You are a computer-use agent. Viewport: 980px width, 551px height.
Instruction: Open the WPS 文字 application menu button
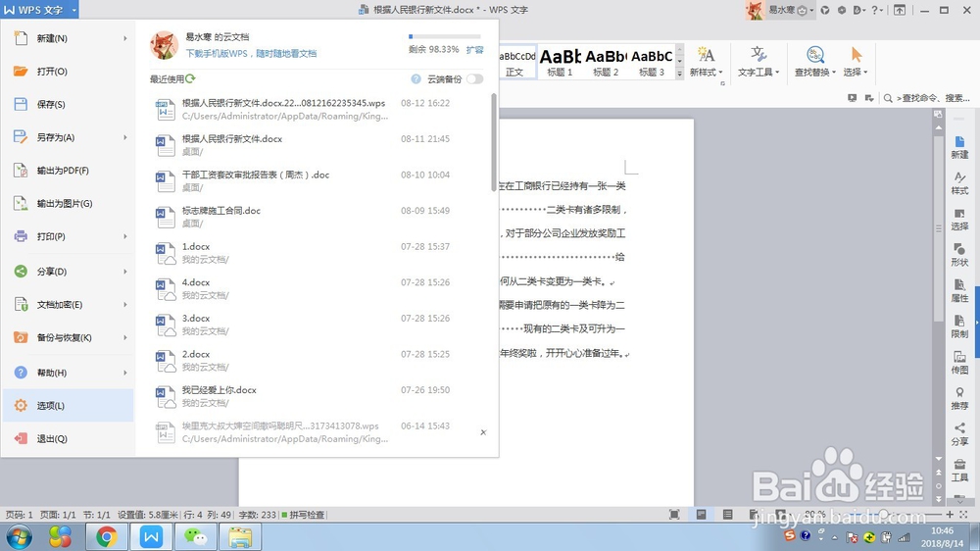40,10
